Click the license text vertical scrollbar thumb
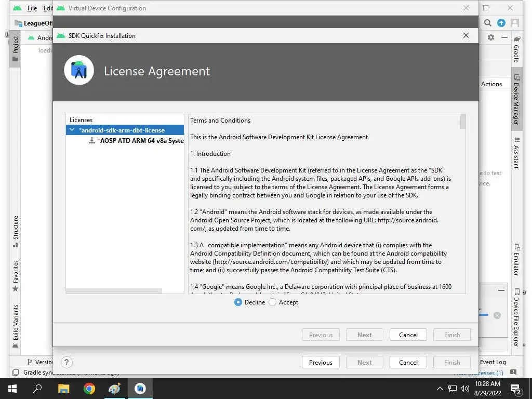 click(x=463, y=122)
